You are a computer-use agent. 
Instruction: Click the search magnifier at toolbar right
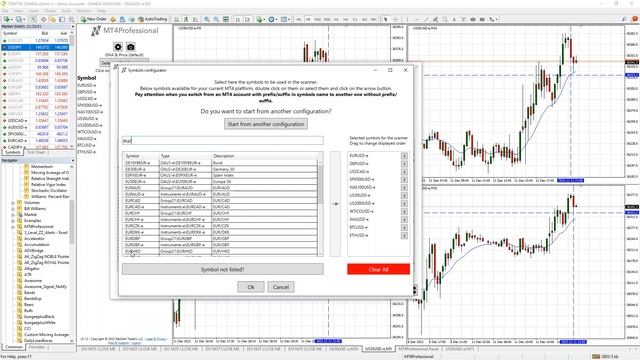pyautogui.click(x=624, y=19)
